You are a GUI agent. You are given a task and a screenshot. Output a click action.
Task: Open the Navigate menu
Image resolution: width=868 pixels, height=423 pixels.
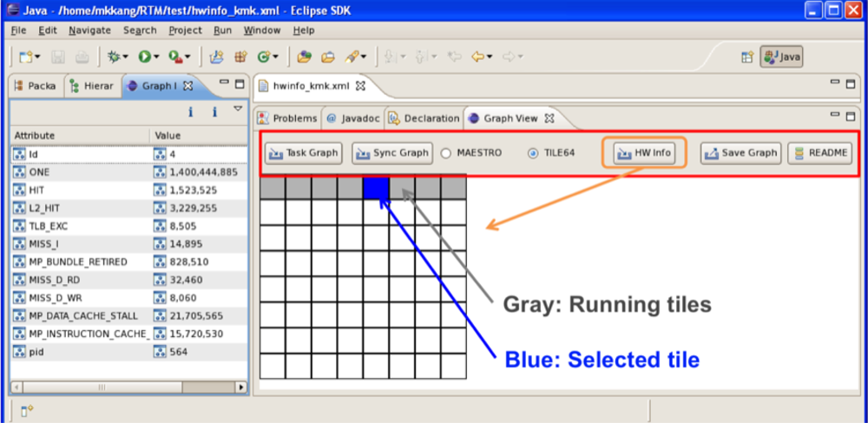click(89, 30)
